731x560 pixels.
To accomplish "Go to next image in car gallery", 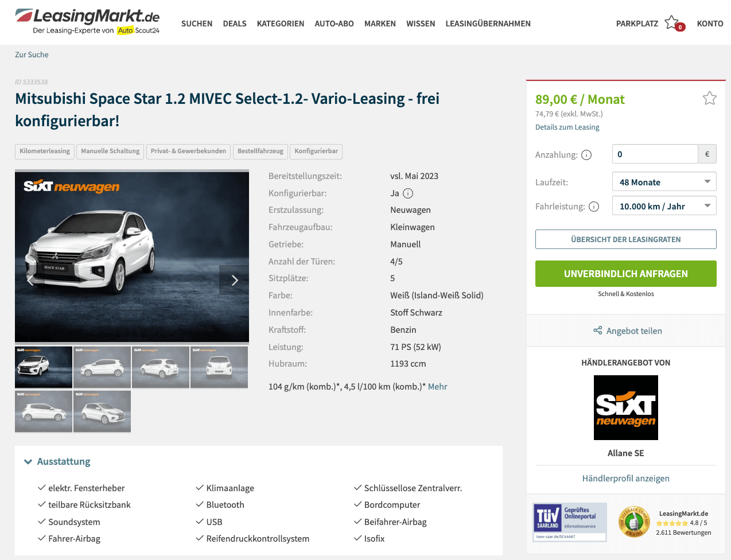I will [234, 280].
